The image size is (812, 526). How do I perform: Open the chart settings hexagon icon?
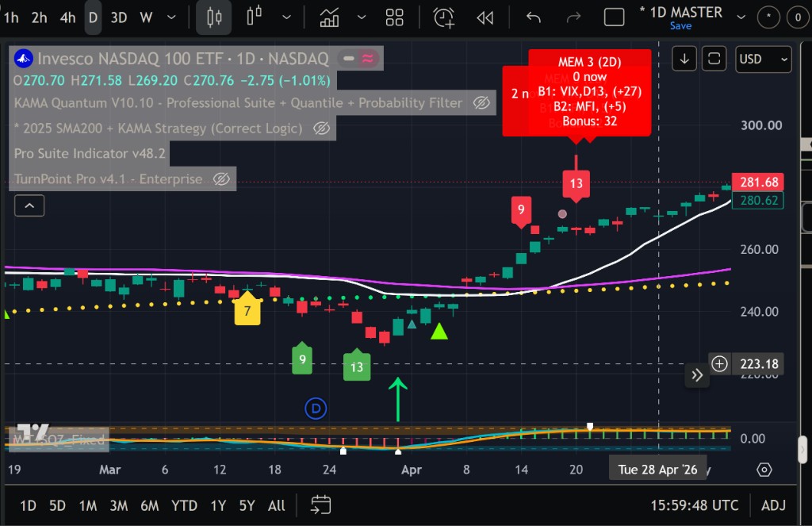click(764, 470)
